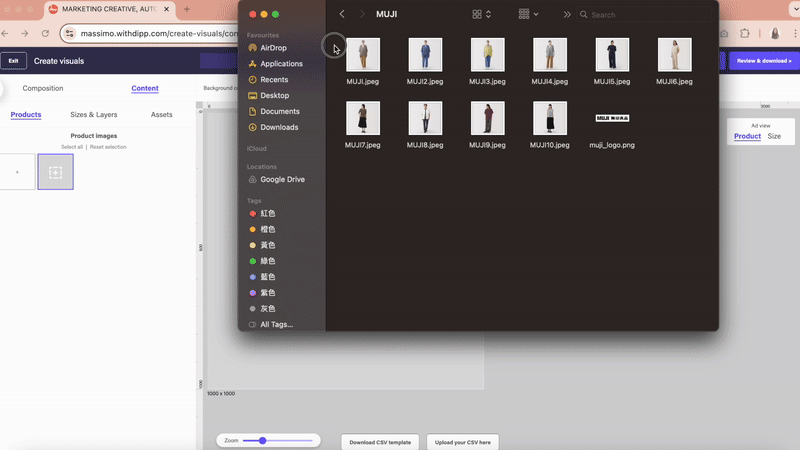
Task: Select MUJI8.jpeg file thumbnail
Action: (x=425, y=118)
